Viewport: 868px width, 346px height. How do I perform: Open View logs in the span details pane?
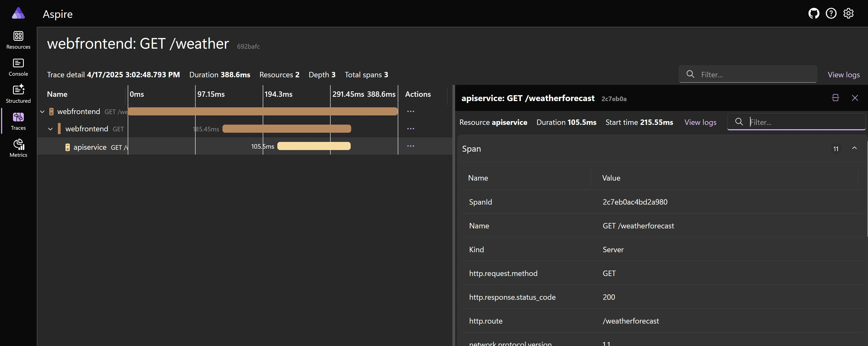click(700, 122)
